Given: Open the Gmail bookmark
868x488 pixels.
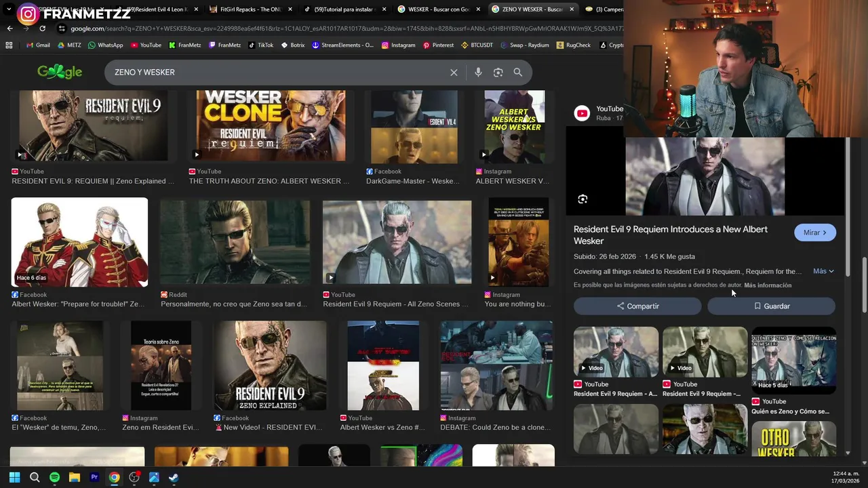Looking at the screenshot, I should (x=38, y=45).
